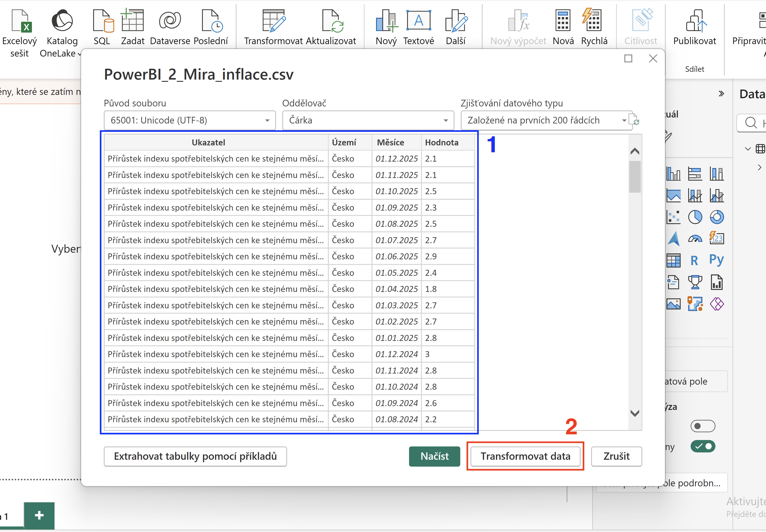Select the donut chart visual icon

click(717, 217)
